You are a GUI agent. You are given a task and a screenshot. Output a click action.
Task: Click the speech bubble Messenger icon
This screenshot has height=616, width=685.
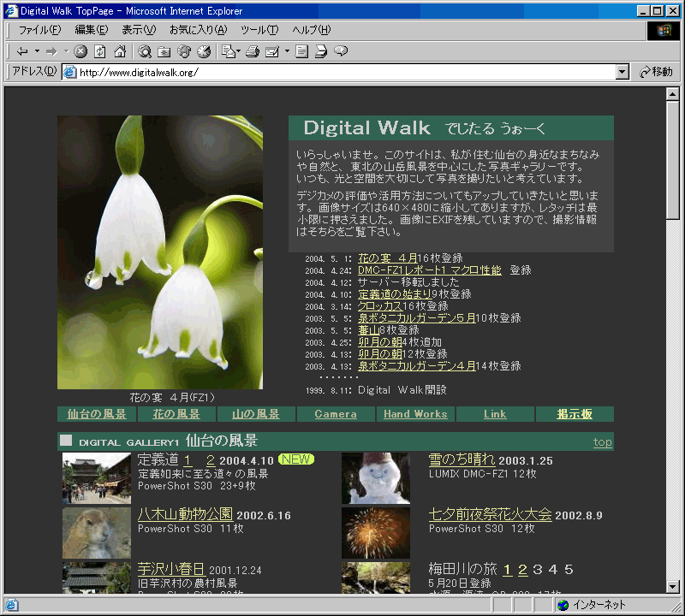coord(341,51)
